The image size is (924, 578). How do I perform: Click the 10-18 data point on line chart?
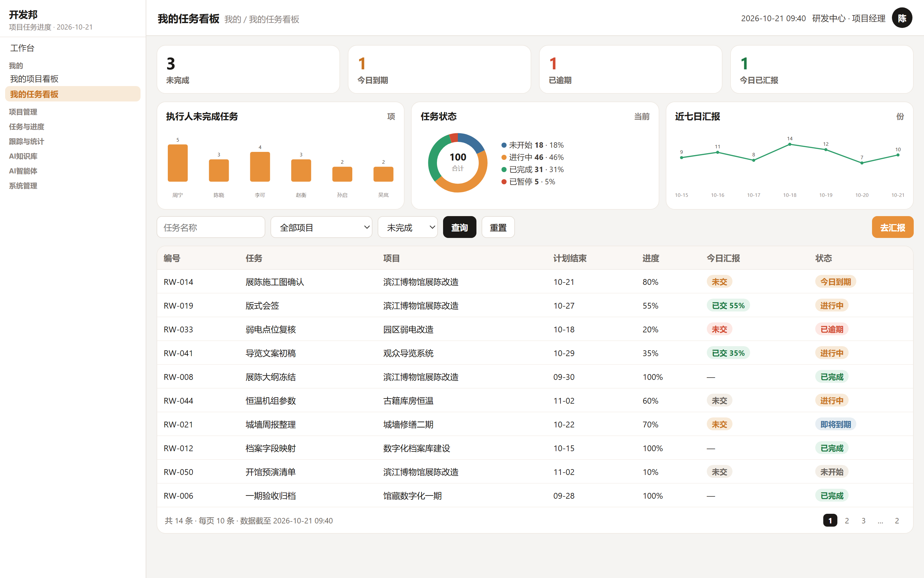[790, 144]
